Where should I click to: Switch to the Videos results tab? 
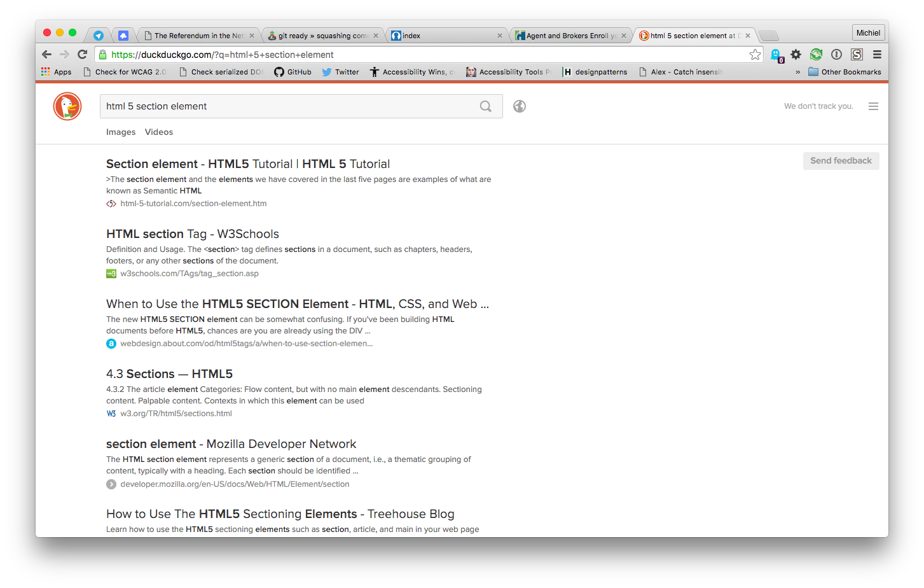pos(159,132)
